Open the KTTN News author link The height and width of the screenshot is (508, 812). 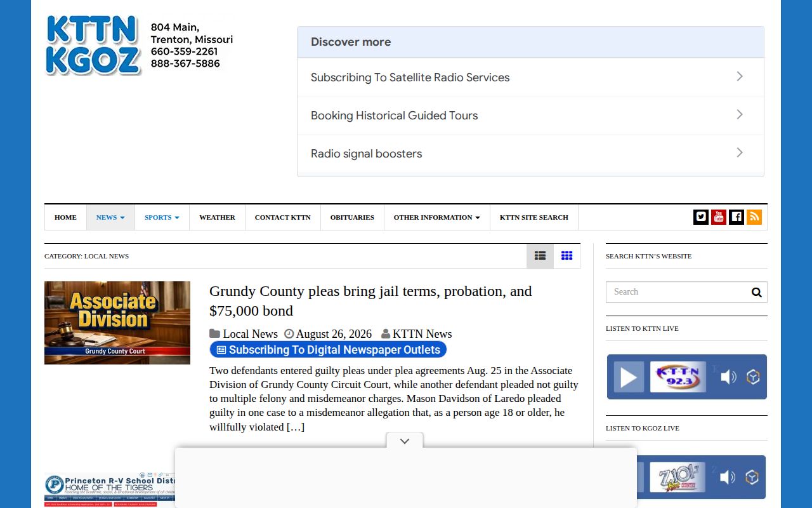click(x=422, y=334)
